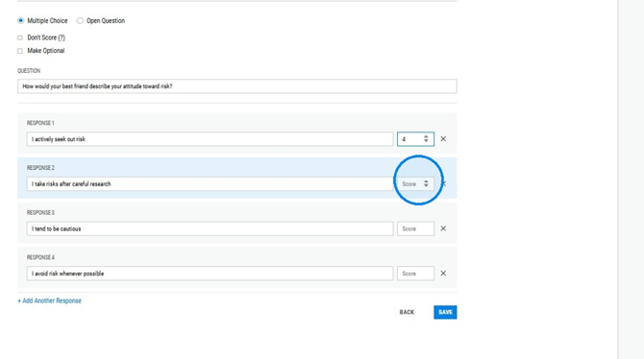Edit the 'I actively seek out risk' field

point(210,139)
